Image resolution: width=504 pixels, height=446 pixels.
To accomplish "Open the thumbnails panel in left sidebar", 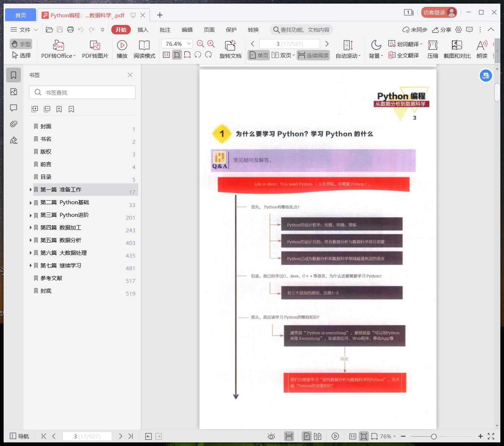I will pyautogui.click(x=14, y=92).
